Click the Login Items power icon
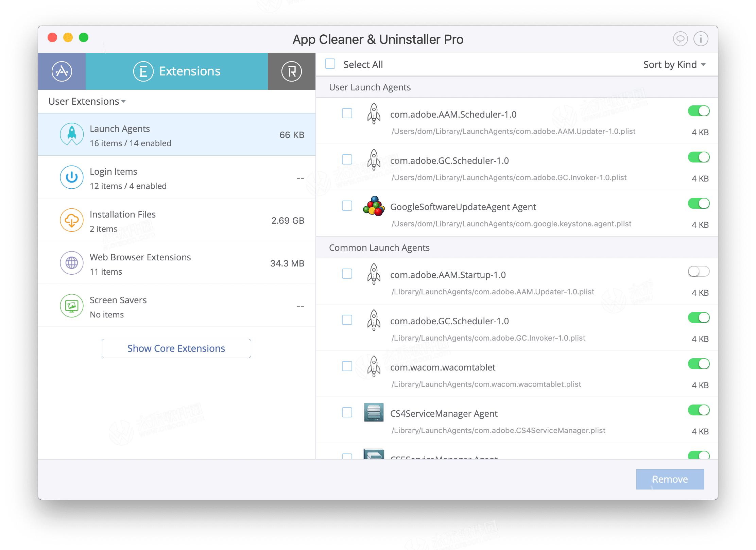Screen dimensions: 756x550 pos(71,177)
